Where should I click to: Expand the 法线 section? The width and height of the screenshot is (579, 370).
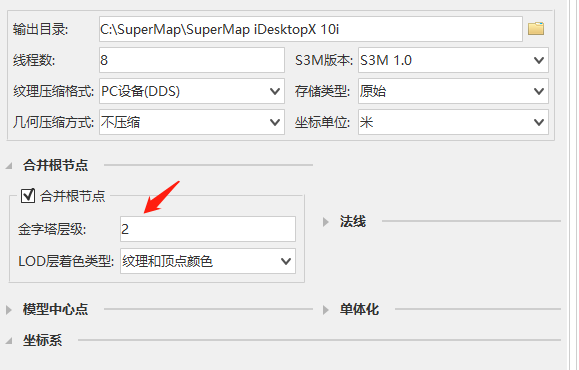[325, 222]
